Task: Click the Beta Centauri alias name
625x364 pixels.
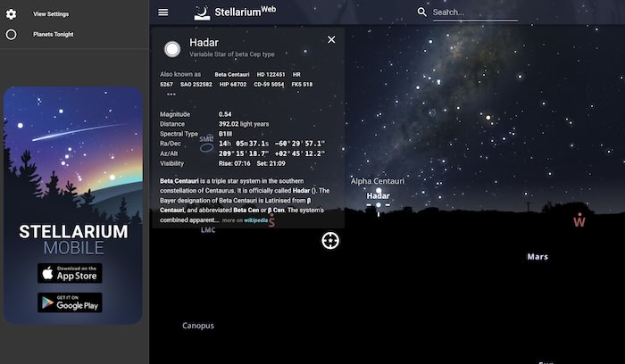Action: [232, 74]
